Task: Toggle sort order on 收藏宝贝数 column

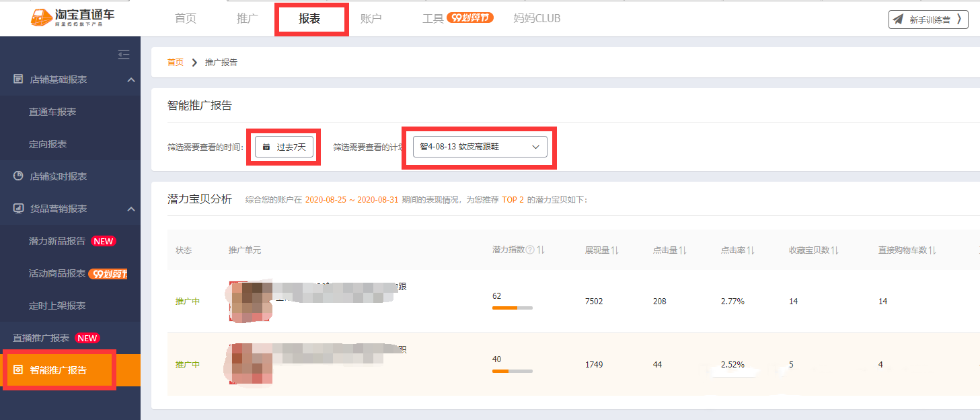Action: point(834,249)
